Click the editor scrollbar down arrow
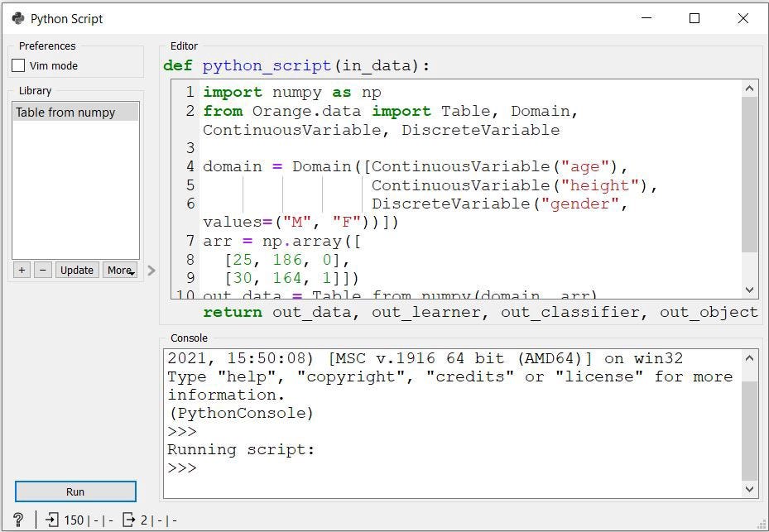The width and height of the screenshot is (769, 532). coord(750,289)
